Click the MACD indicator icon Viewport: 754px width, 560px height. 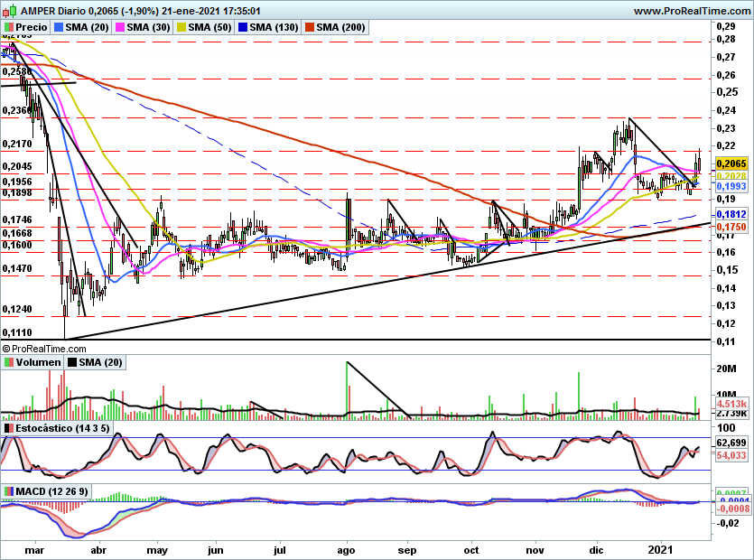(9, 491)
